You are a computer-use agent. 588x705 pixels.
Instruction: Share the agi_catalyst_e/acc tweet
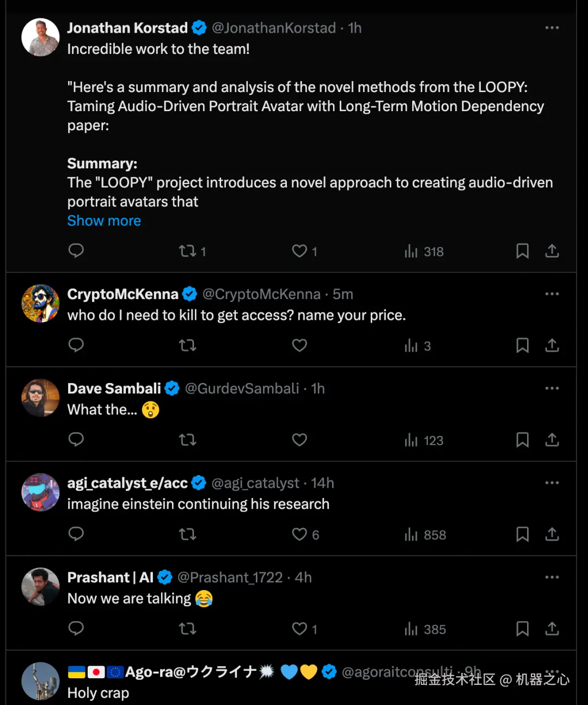pyautogui.click(x=552, y=534)
